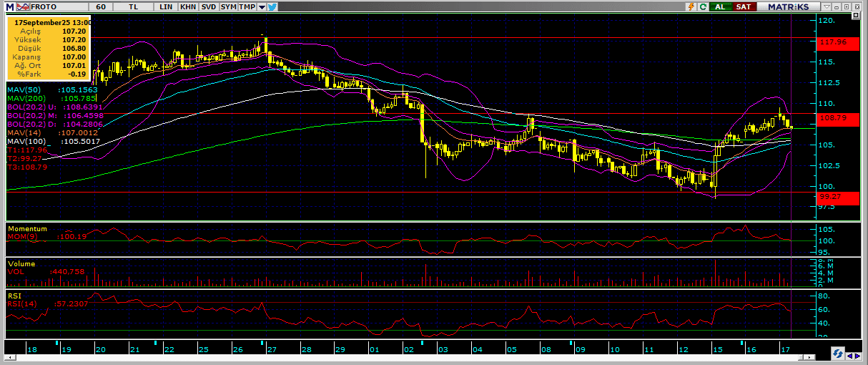Open the SYM symbol menu
The height and width of the screenshot is (365, 868).
[x=228, y=6]
